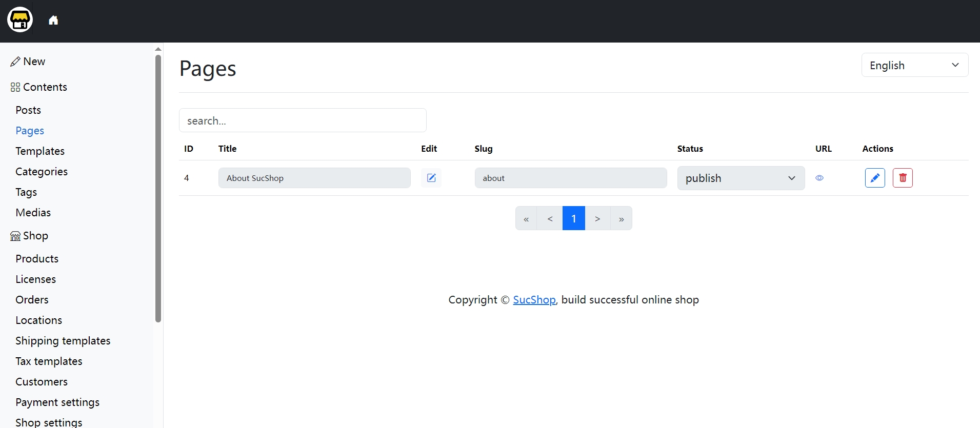Follow the SucShop link in footer

pyautogui.click(x=534, y=300)
